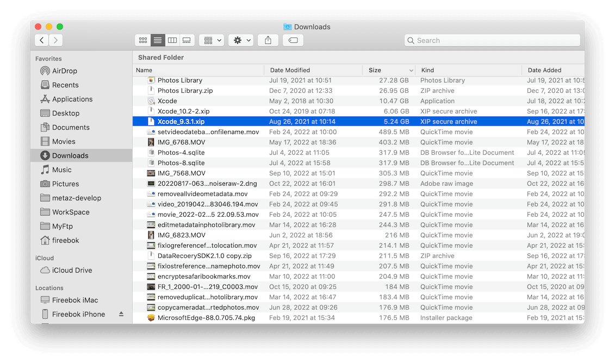Click the 20220817-063...noiseraw-2.dng thumbnail

[151, 184]
